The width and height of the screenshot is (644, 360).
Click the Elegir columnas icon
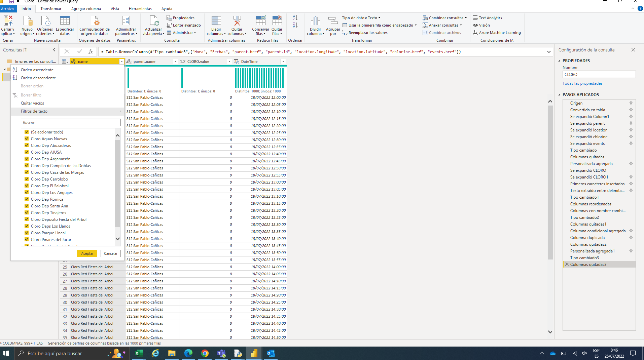pyautogui.click(x=216, y=21)
